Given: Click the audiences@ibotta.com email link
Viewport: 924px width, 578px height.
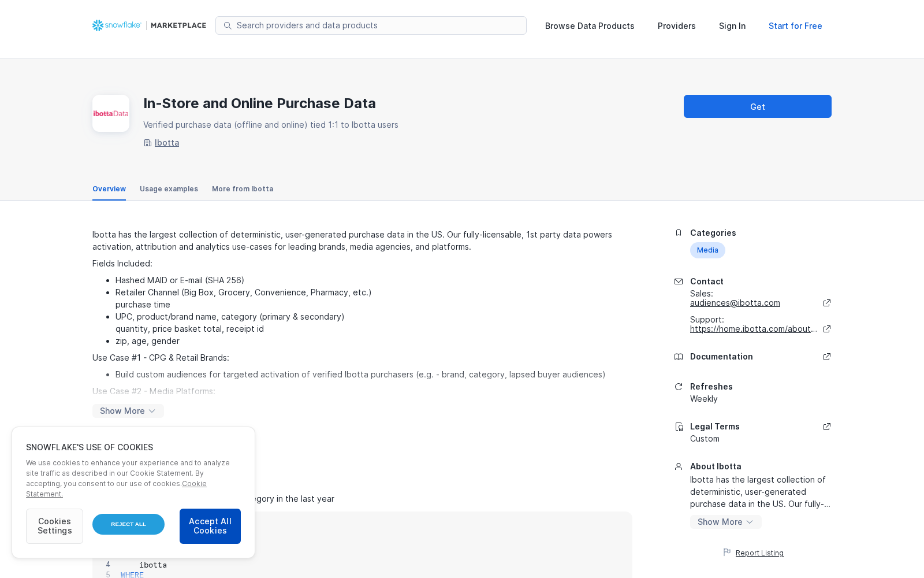Looking at the screenshot, I should [735, 303].
